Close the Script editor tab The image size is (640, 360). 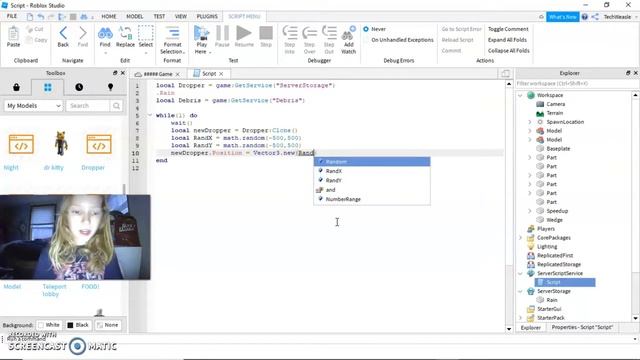point(221,74)
